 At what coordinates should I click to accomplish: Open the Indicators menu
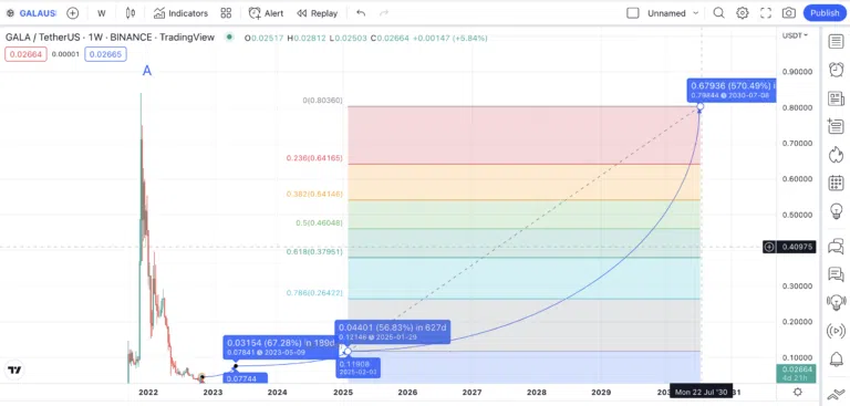click(181, 13)
